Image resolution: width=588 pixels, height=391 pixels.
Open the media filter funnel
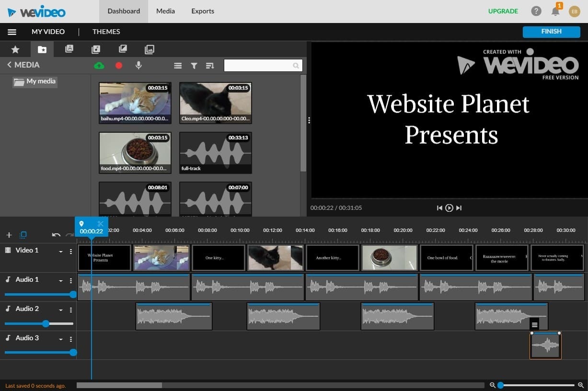[194, 66]
